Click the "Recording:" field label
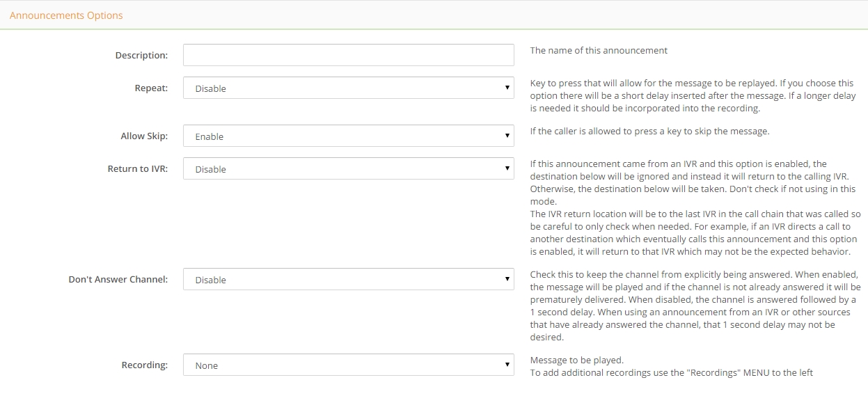The image size is (868, 396). tap(145, 365)
